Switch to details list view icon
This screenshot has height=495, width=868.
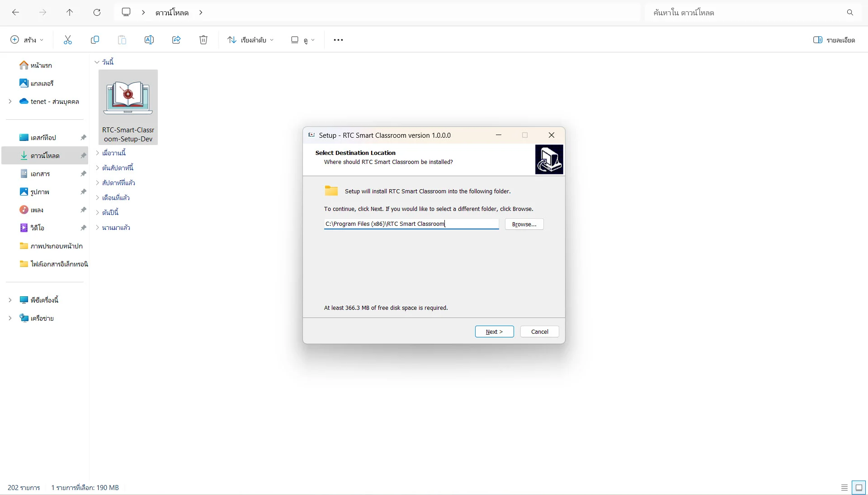844,487
